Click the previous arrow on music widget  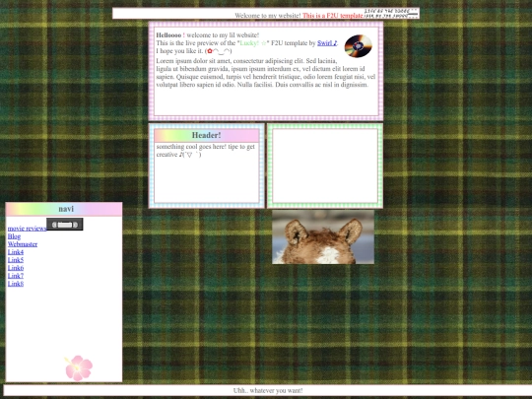click(x=54, y=225)
